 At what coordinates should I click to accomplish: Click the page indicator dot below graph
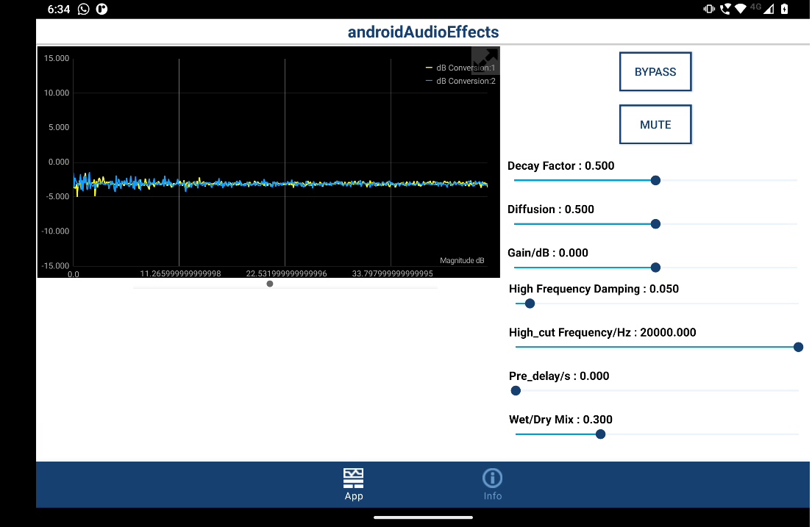click(270, 284)
